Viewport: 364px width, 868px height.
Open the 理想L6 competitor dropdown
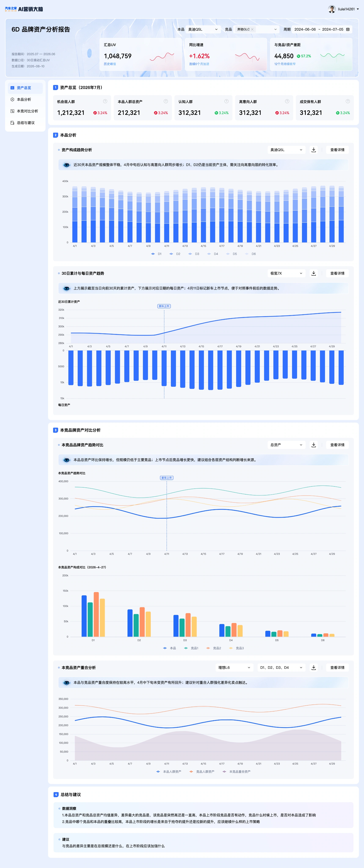click(234, 668)
